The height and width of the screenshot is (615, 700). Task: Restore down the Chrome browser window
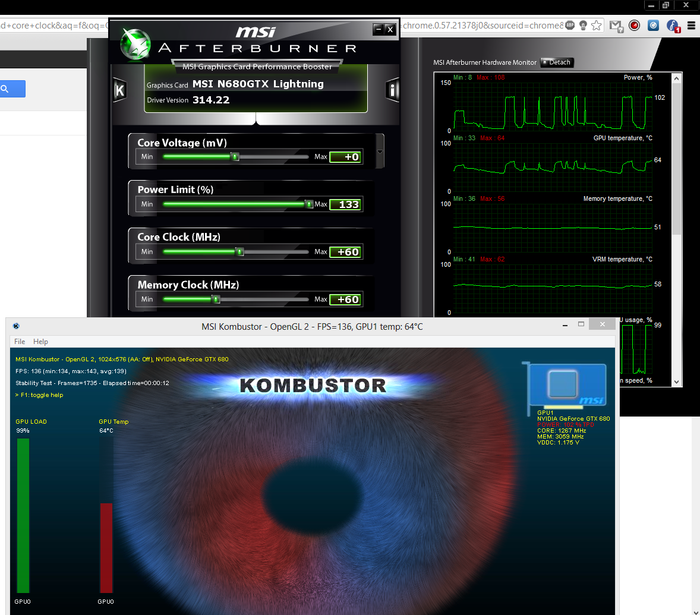point(666,5)
